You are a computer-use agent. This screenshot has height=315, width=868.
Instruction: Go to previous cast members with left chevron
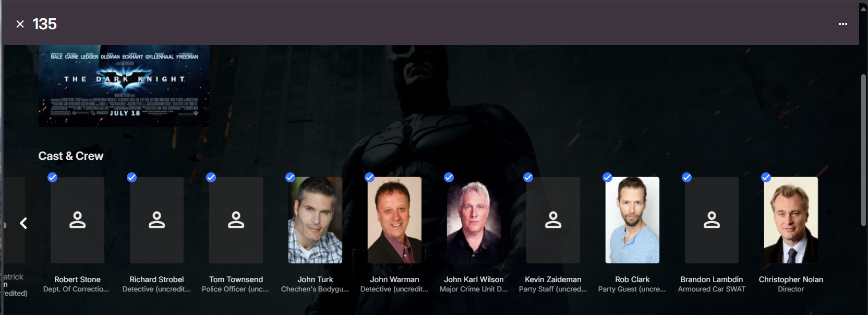[x=23, y=223]
